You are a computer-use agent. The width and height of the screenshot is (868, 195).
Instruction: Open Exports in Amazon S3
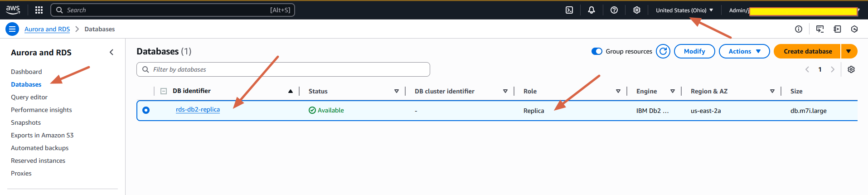coord(42,135)
